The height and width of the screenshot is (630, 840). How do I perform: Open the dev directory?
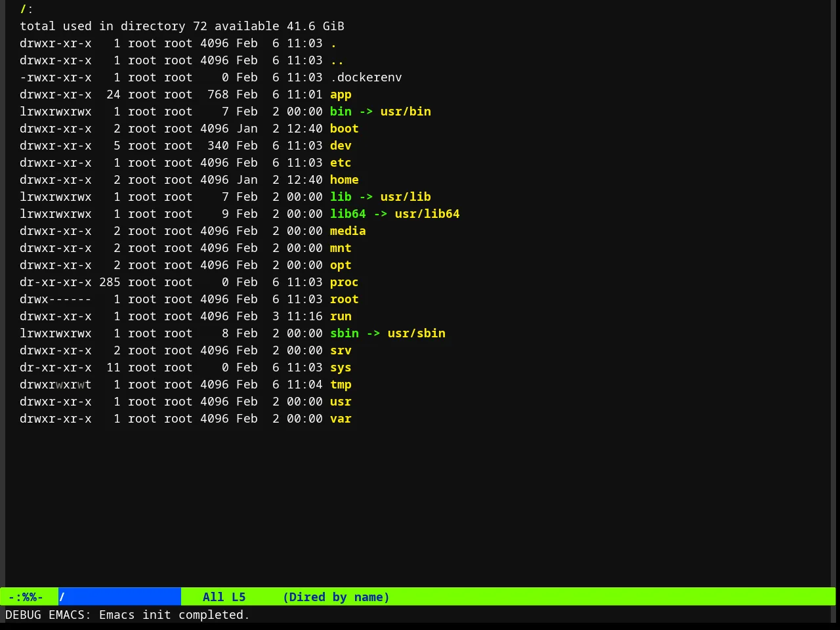341,146
